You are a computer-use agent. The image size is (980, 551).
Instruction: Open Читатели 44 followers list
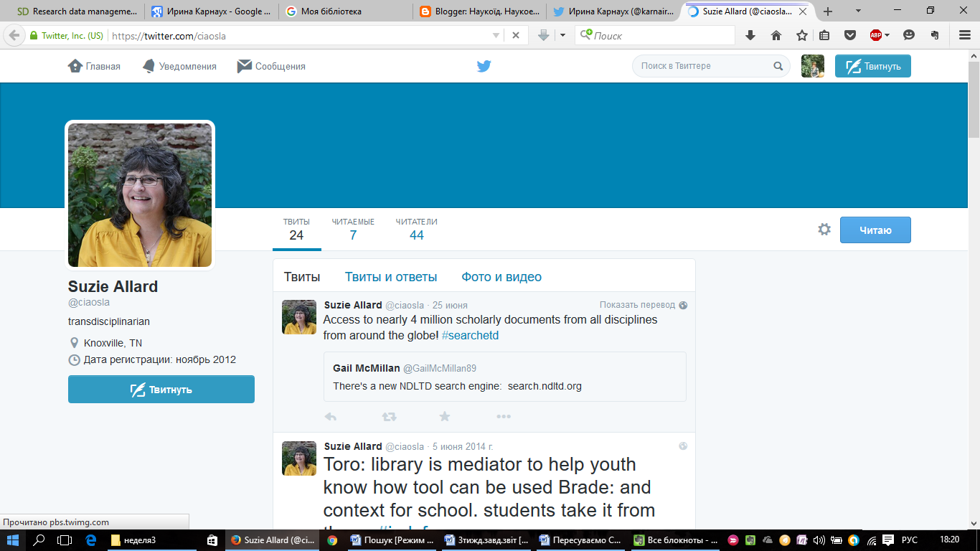click(417, 230)
